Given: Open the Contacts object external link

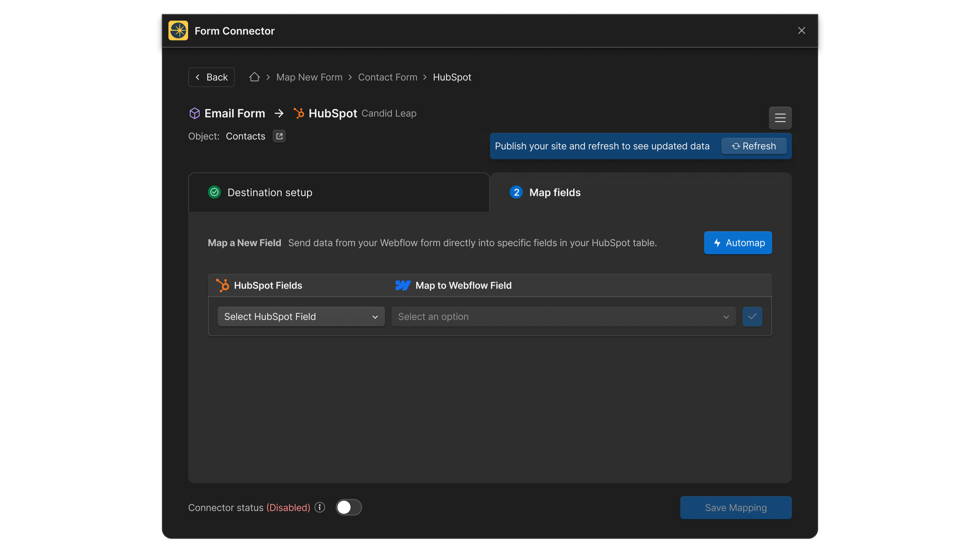Looking at the screenshot, I should coord(279,136).
